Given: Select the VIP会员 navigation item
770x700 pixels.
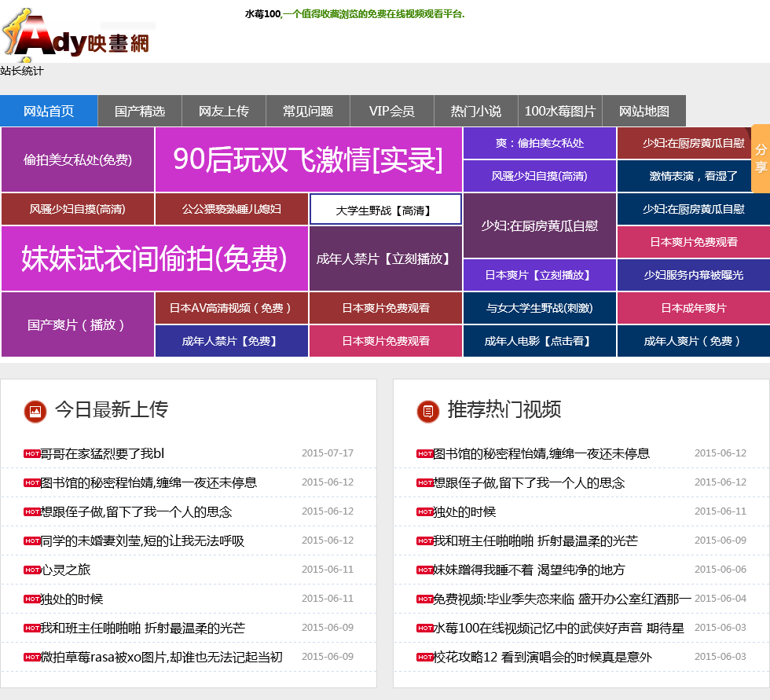Looking at the screenshot, I should click(x=392, y=111).
